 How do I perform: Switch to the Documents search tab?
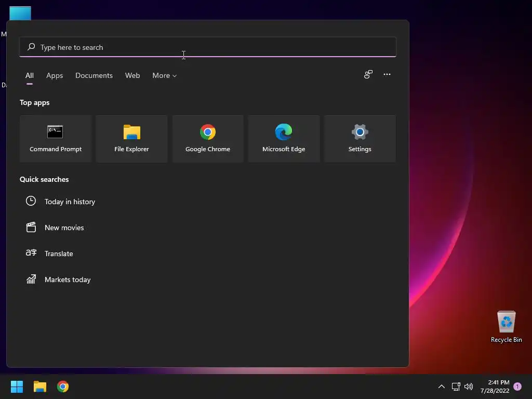[94, 75]
